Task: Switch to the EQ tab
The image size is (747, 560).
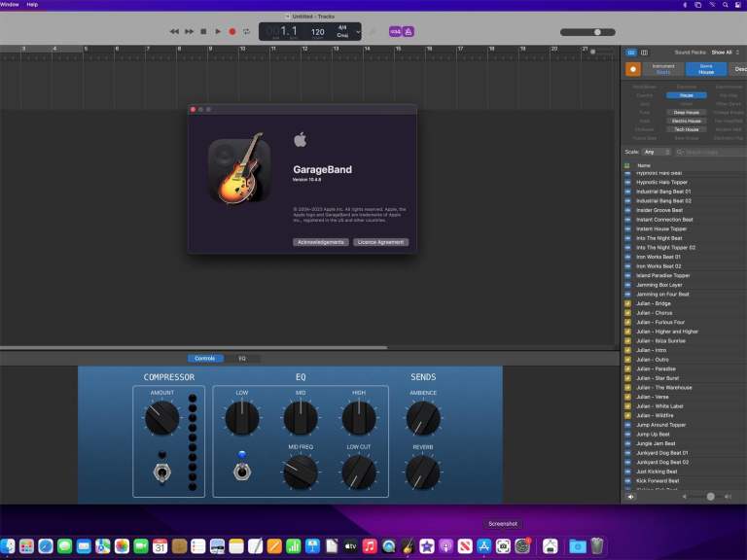Action: (242, 358)
